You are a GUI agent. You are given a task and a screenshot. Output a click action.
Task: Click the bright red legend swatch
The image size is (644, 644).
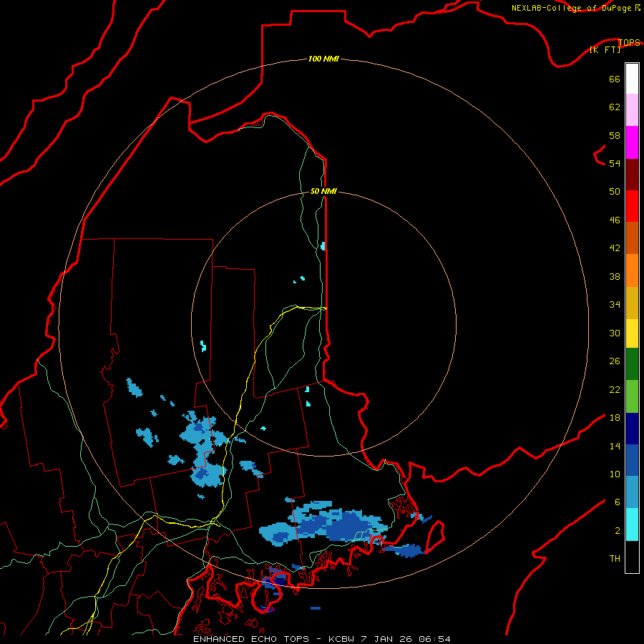632,206
